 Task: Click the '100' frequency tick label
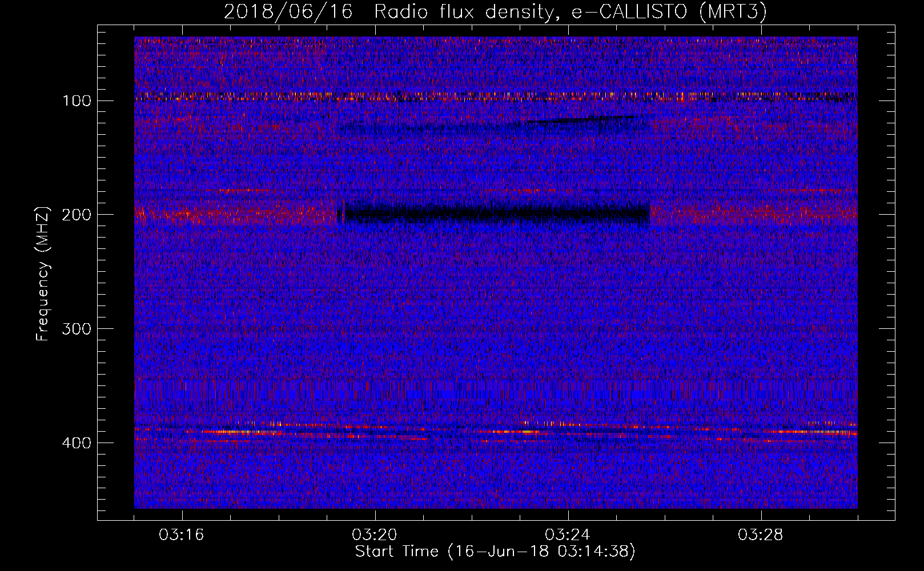[x=77, y=101]
